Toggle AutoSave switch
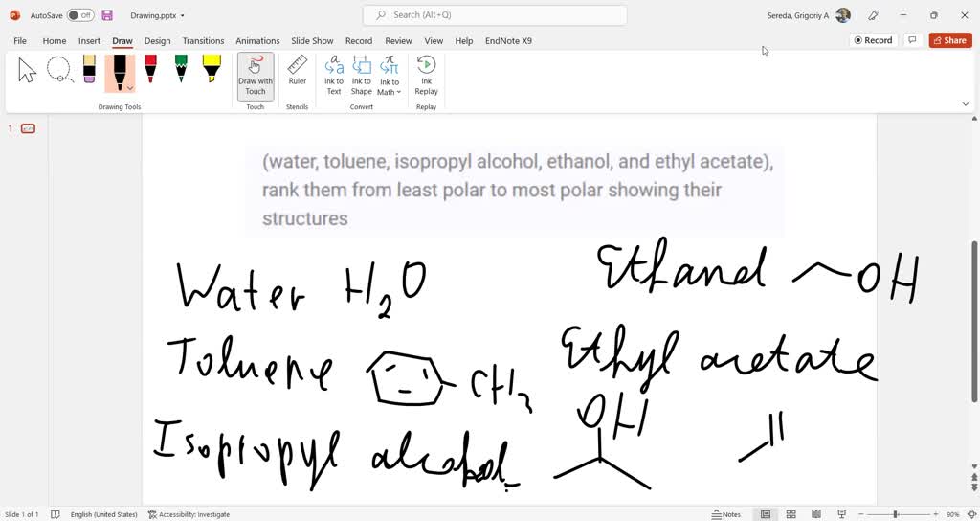The width and height of the screenshot is (980, 521). (x=80, y=15)
